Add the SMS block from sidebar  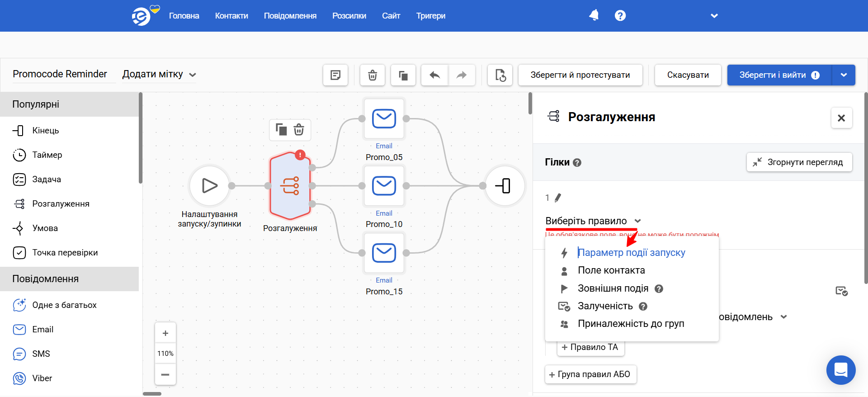point(41,354)
